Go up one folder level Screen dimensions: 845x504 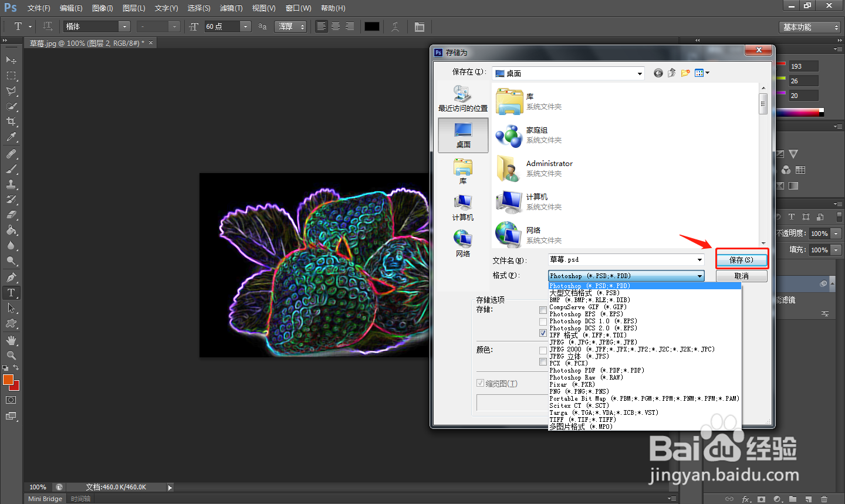(671, 73)
